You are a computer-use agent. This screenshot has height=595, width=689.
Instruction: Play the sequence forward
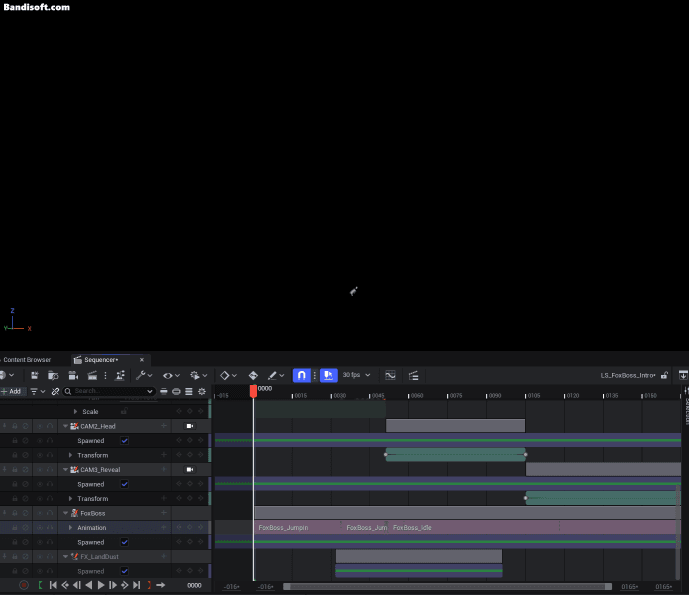pos(101,585)
